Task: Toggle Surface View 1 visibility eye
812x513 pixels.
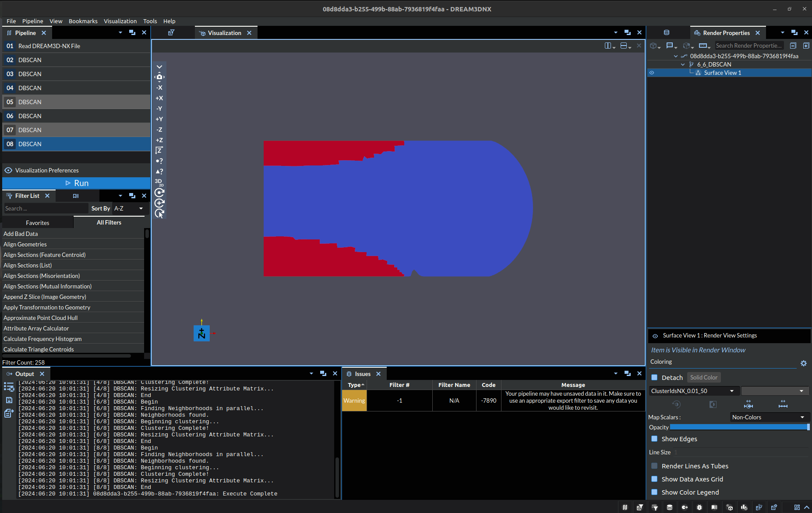Action: [x=652, y=73]
